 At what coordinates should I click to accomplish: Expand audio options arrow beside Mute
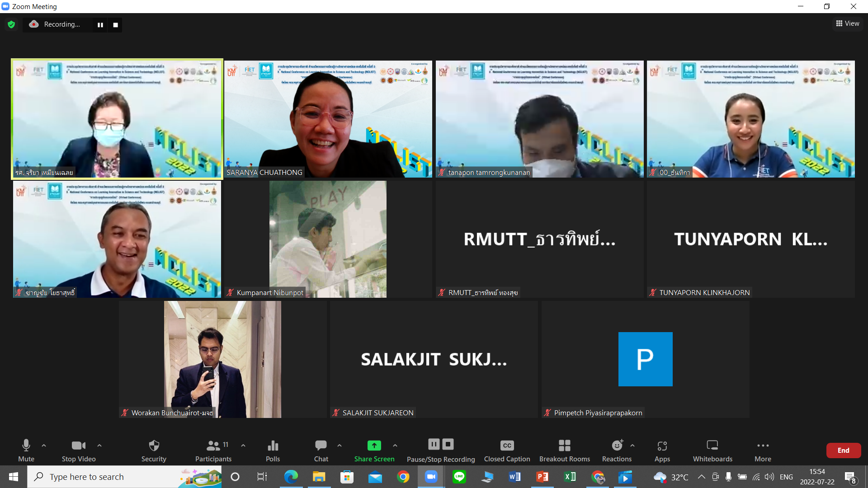44,446
